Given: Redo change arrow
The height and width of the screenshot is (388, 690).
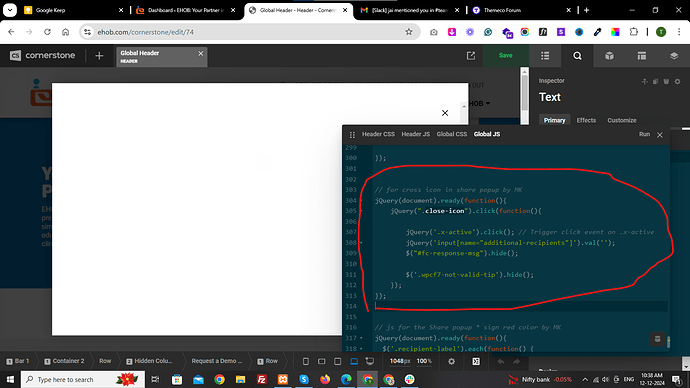Looking at the screenshot, I should pyautogui.click(x=517, y=361).
